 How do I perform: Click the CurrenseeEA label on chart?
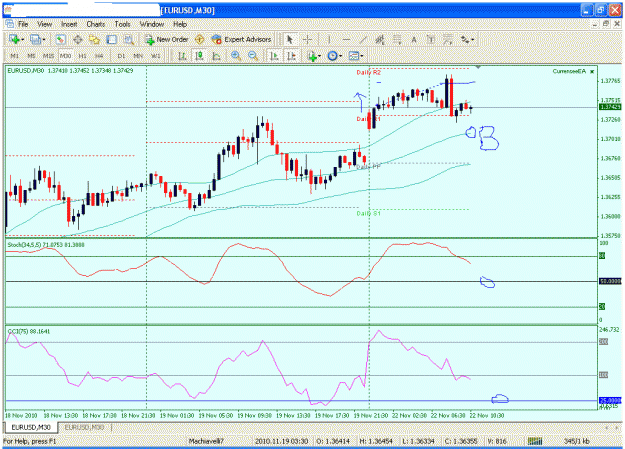point(569,71)
